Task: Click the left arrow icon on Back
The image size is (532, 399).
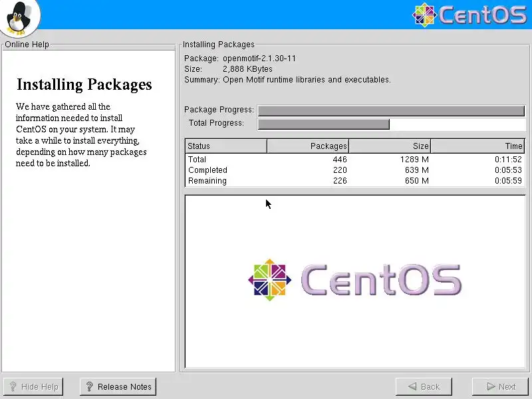Action: click(412, 386)
